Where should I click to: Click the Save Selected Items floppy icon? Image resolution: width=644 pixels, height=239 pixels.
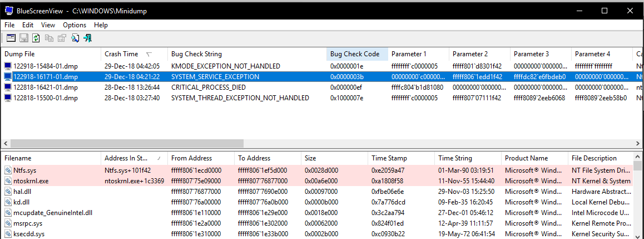point(24,38)
